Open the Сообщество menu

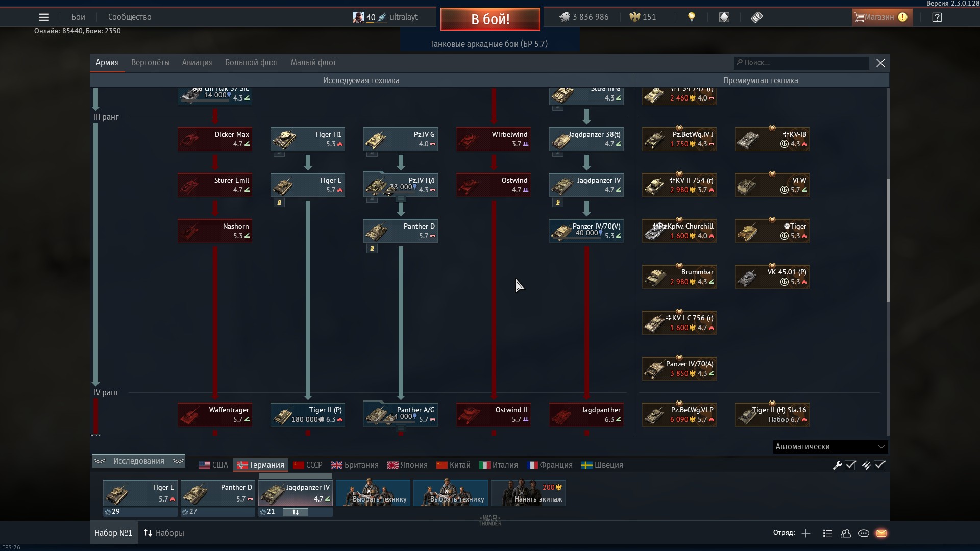point(130,17)
